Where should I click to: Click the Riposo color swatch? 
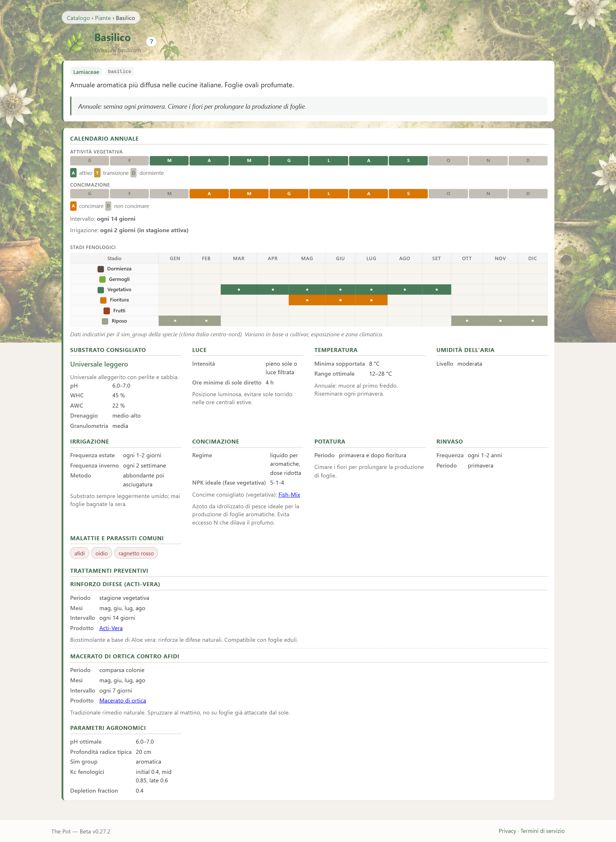point(105,321)
